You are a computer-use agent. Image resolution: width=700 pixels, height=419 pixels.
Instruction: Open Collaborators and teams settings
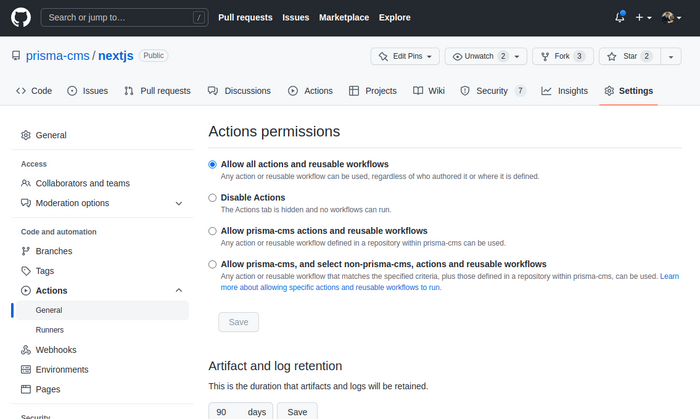click(x=83, y=183)
